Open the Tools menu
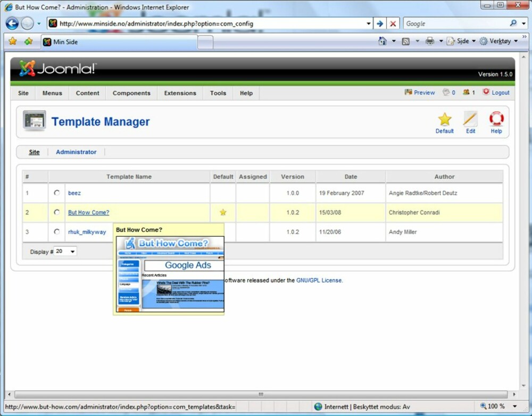The height and width of the screenshot is (416, 532). (x=218, y=93)
